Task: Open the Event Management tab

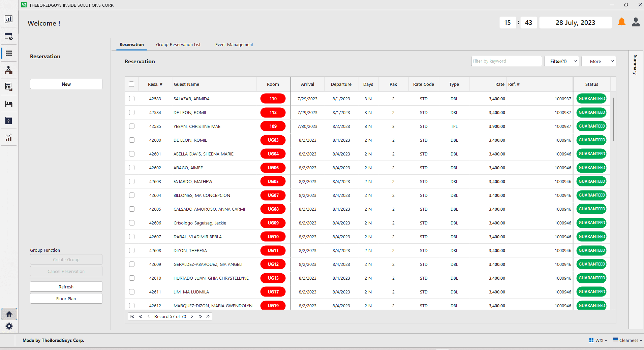Action: 234,44
